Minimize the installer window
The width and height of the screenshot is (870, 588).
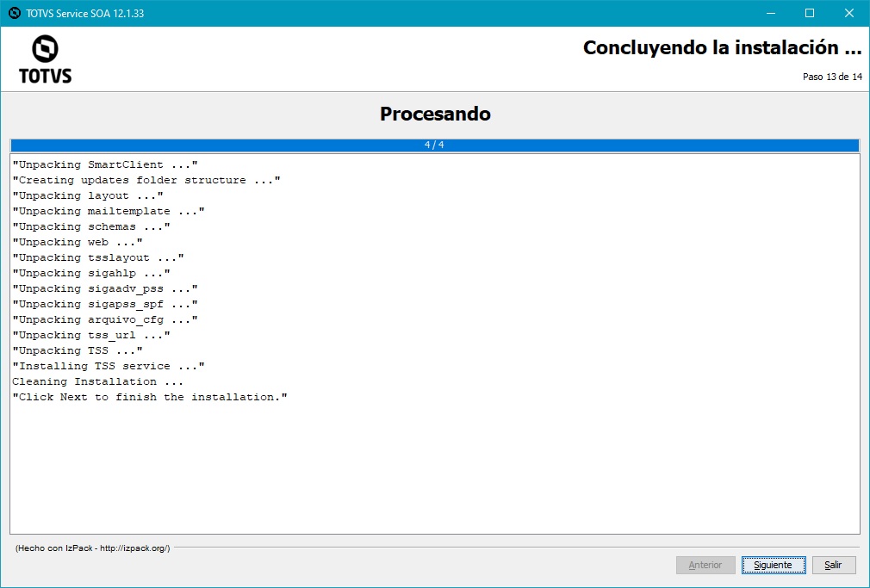click(x=771, y=13)
